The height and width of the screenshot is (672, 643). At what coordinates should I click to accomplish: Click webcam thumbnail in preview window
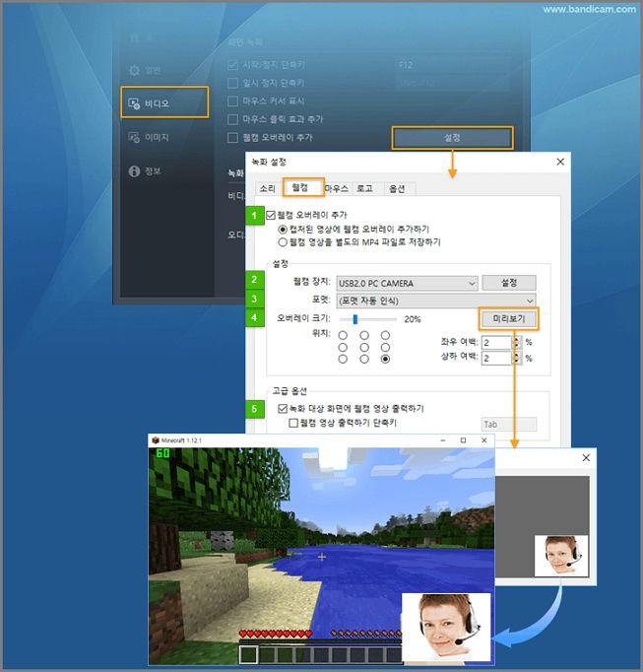tap(561, 556)
